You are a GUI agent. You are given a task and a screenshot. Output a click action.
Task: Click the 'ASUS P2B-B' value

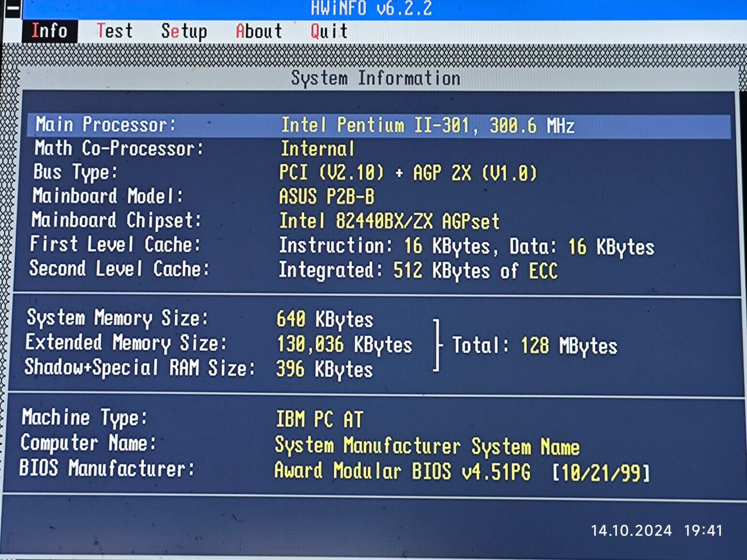click(x=326, y=197)
